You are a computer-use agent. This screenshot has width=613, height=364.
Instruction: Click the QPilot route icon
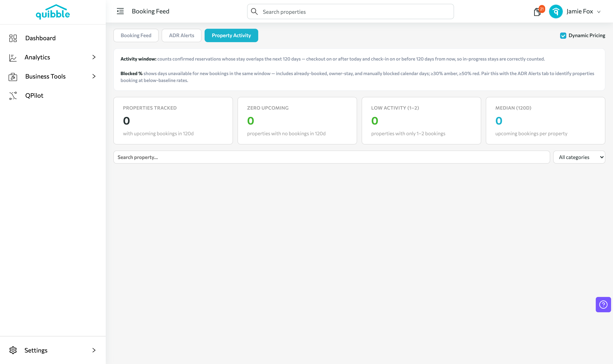[13, 96]
